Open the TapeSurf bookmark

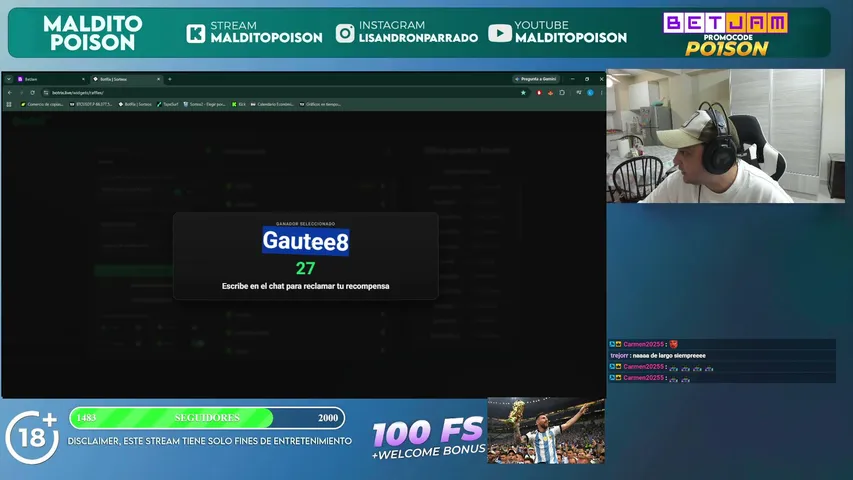[168, 104]
